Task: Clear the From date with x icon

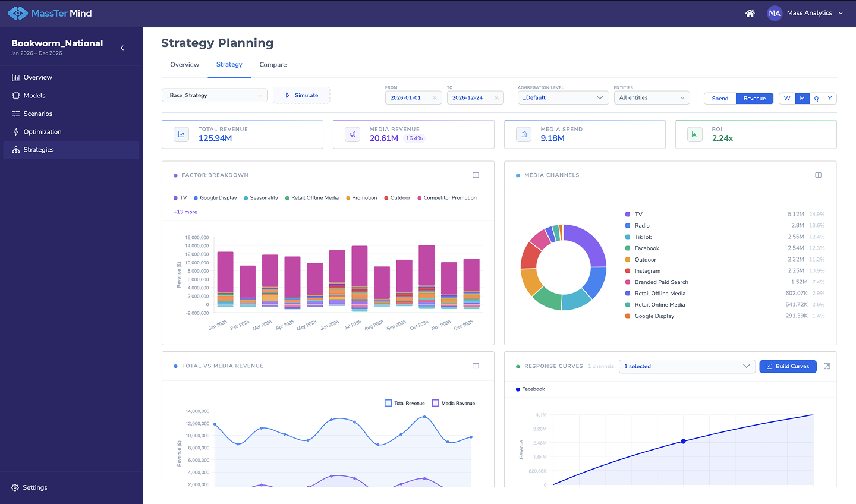Action: [x=435, y=98]
